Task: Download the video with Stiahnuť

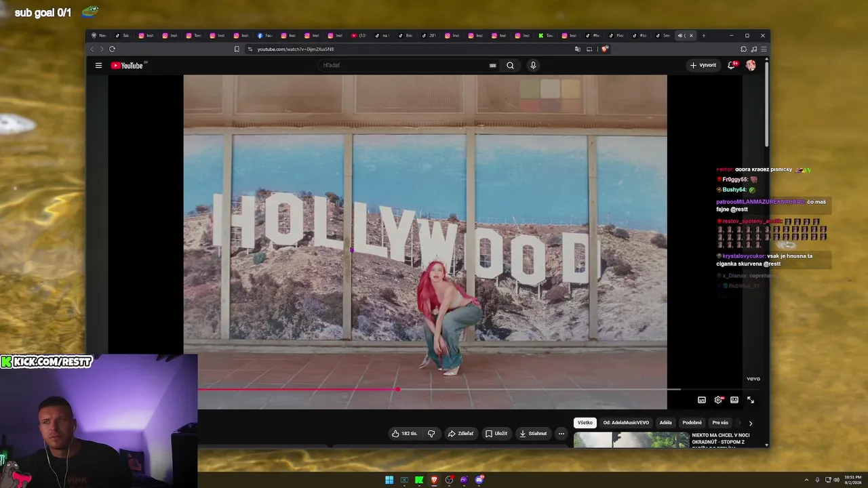Action: coord(533,434)
